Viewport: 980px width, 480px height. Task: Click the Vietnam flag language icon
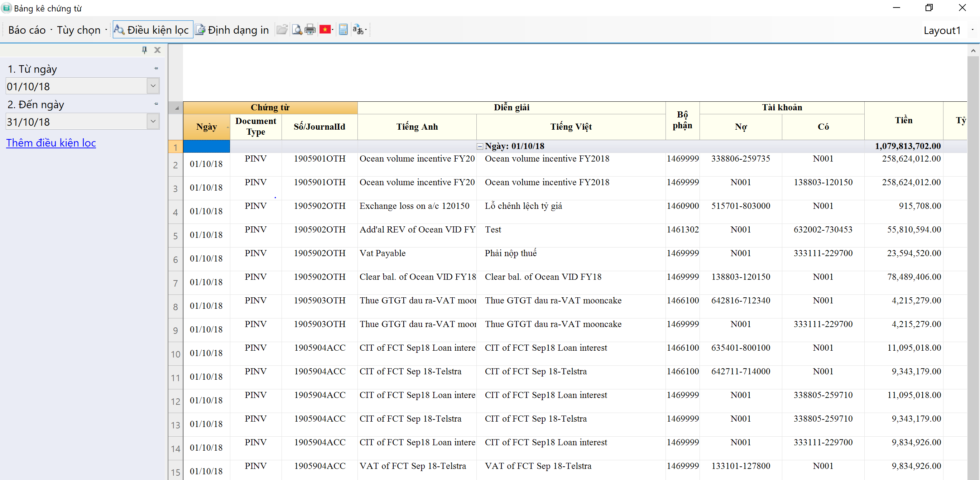click(325, 29)
